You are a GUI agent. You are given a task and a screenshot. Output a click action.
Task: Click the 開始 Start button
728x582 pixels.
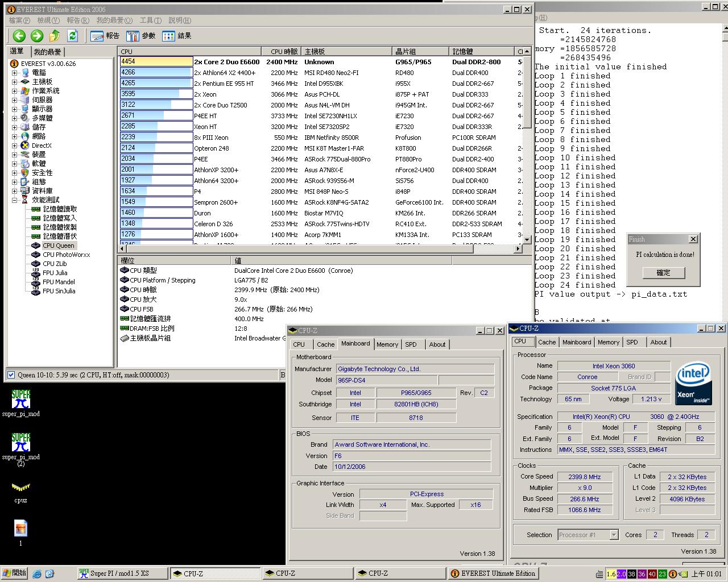[x=15, y=573]
